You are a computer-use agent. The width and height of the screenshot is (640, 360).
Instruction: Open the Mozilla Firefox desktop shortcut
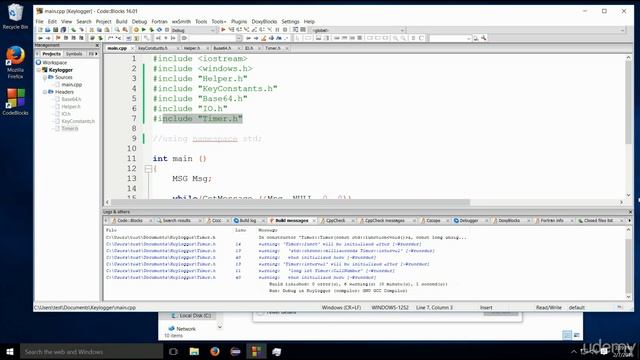click(15, 62)
